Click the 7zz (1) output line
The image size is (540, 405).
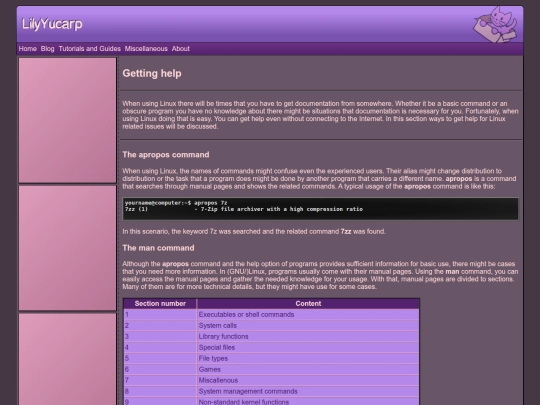pyautogui.click(x=244, y=209)
